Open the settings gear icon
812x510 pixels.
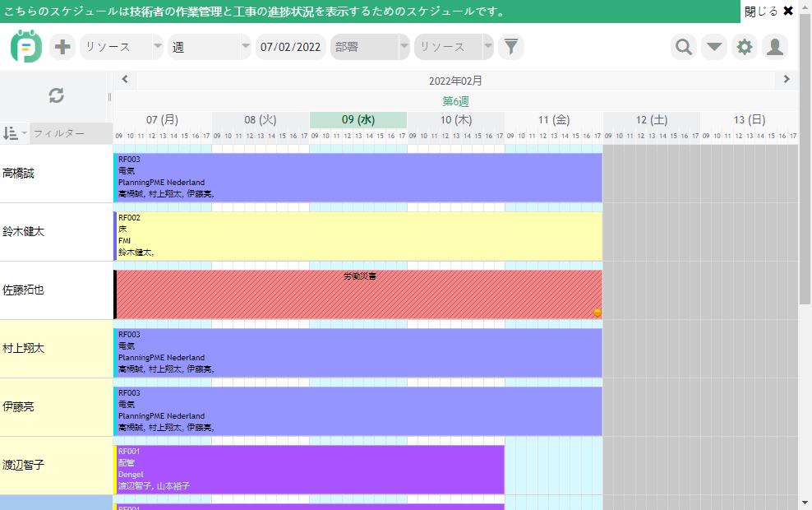coord(745,47)
